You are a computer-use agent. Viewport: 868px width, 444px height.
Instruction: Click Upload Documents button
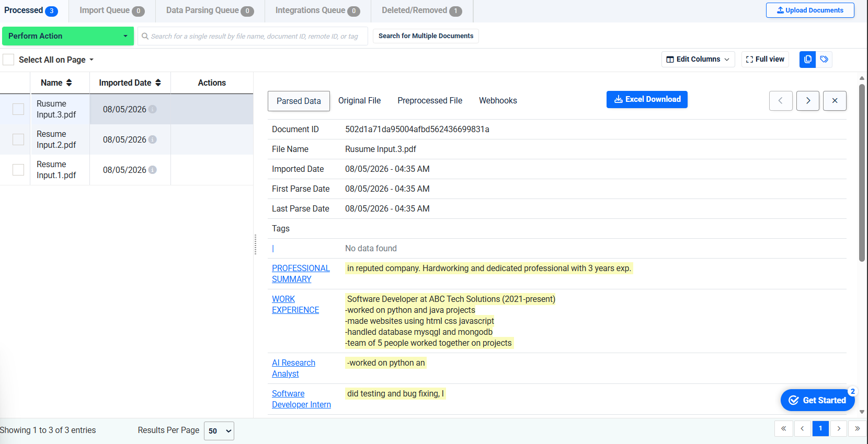(810, 10)
